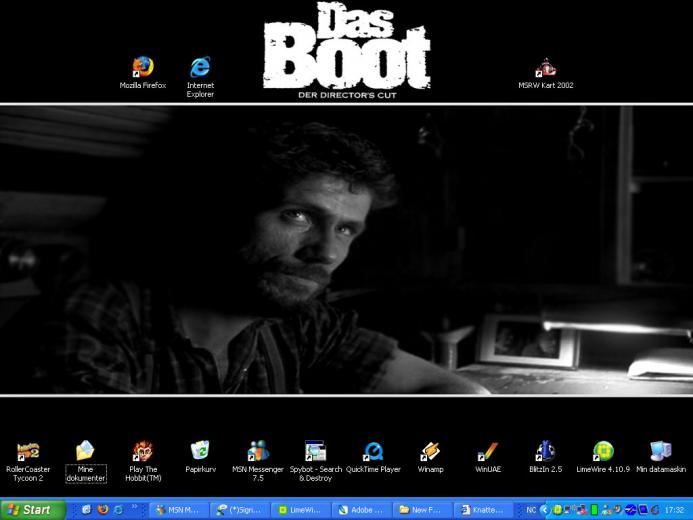Image resolution: width=693 pixels, height=520 pixels.
Task: Click the language bar indicator in taskbar
Action: pyautogui.click(x=531, y=510)
